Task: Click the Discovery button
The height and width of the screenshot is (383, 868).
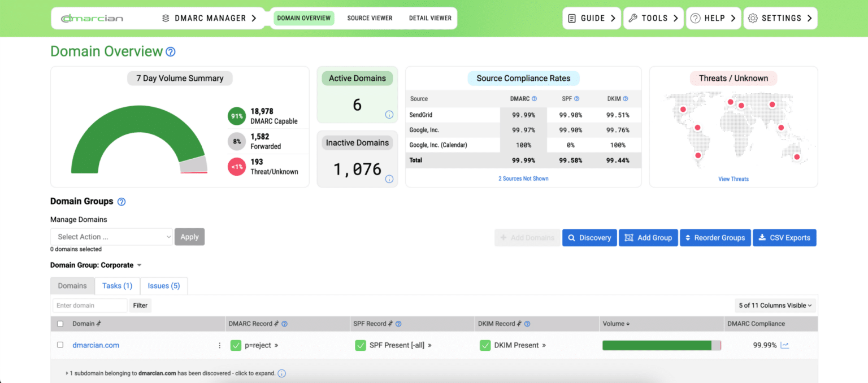Action: (589, 238)
